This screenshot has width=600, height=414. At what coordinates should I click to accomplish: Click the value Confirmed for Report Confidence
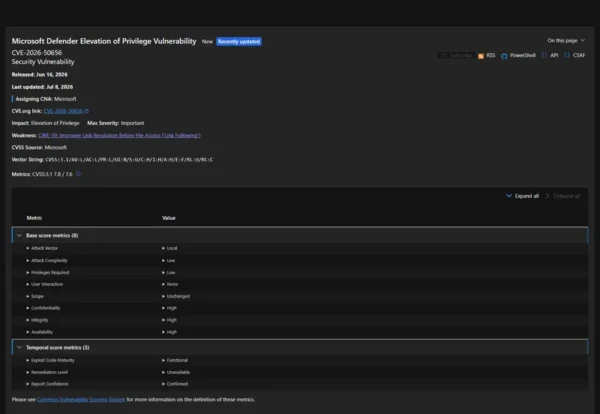177,384
